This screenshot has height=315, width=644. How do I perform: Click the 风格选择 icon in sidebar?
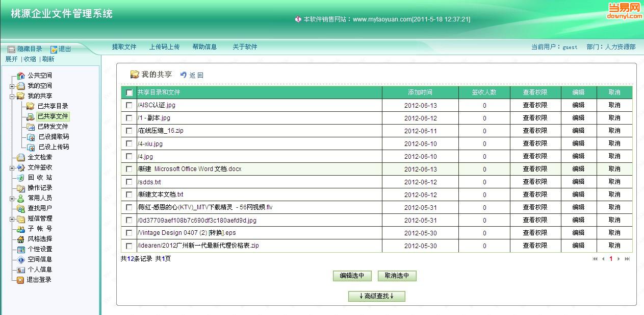[21, 239]
